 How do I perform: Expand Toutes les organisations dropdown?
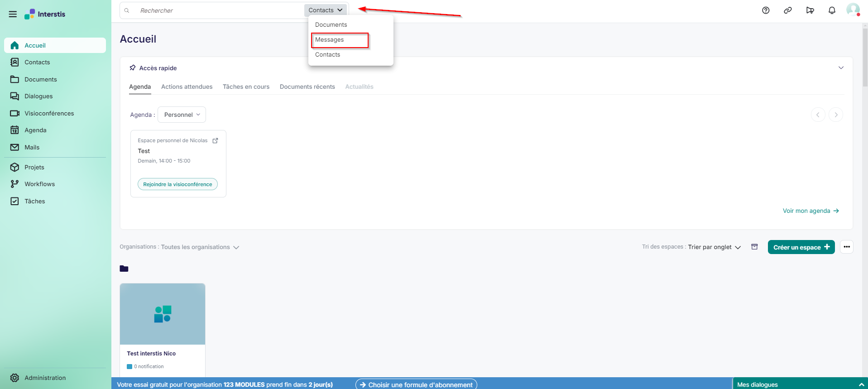coord(200,247)
